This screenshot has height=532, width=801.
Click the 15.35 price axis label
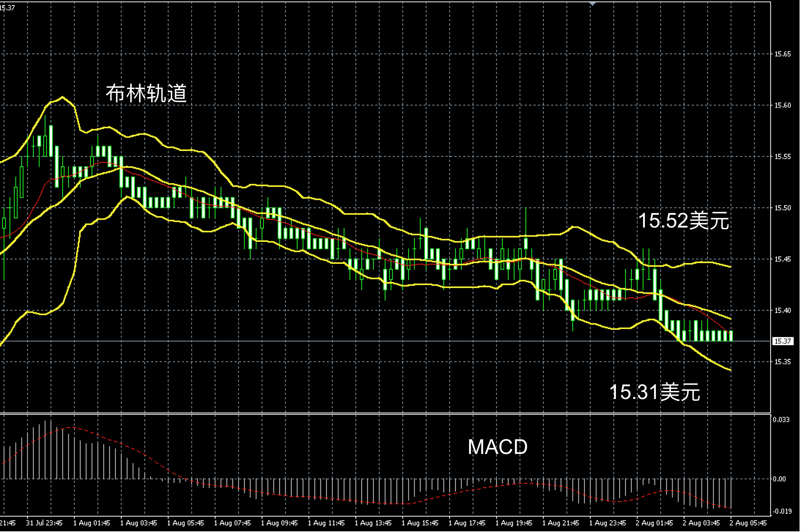782,362
